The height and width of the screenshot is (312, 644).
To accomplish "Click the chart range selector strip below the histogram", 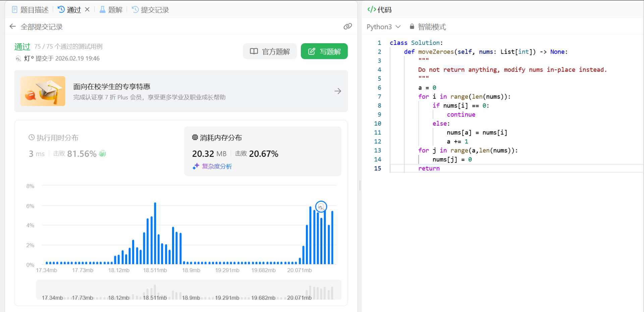I will 189,290.
